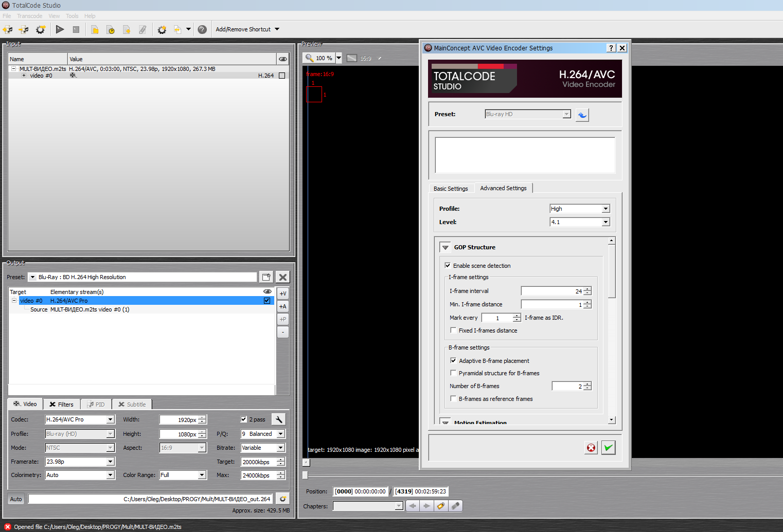Toggle Enable scene detection checkbox

point(448,265)
